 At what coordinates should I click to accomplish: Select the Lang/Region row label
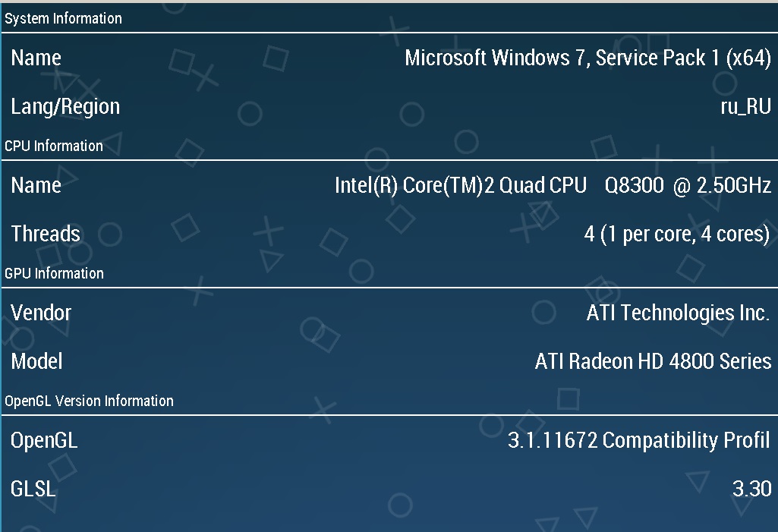coord(65,106)
